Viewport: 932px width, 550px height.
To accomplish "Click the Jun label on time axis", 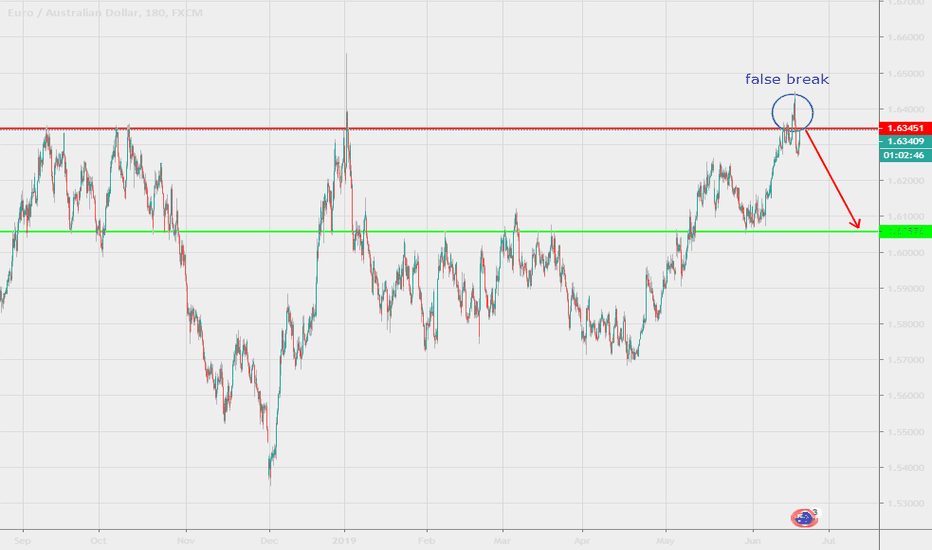I will coord(752,540).
